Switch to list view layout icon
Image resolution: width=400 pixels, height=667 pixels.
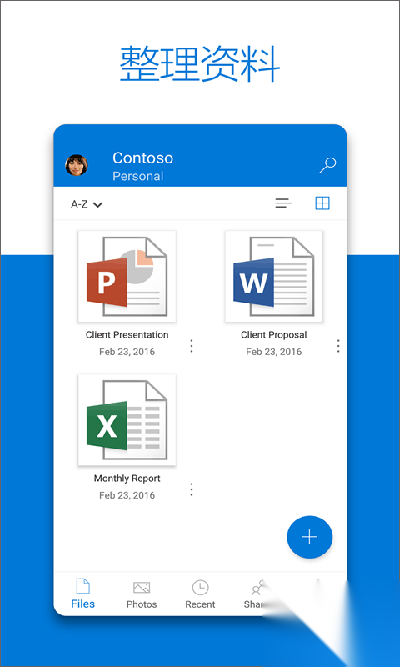283,203
